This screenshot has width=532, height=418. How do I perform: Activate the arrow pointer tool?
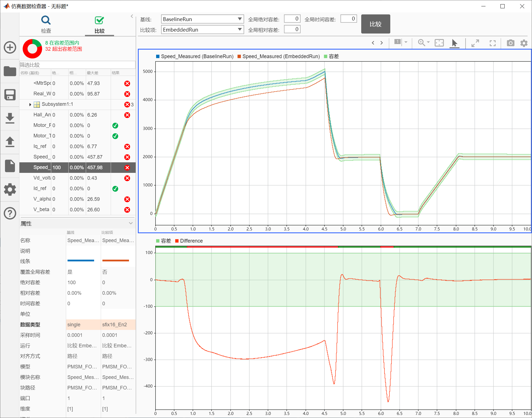click(x=454, y=43)
